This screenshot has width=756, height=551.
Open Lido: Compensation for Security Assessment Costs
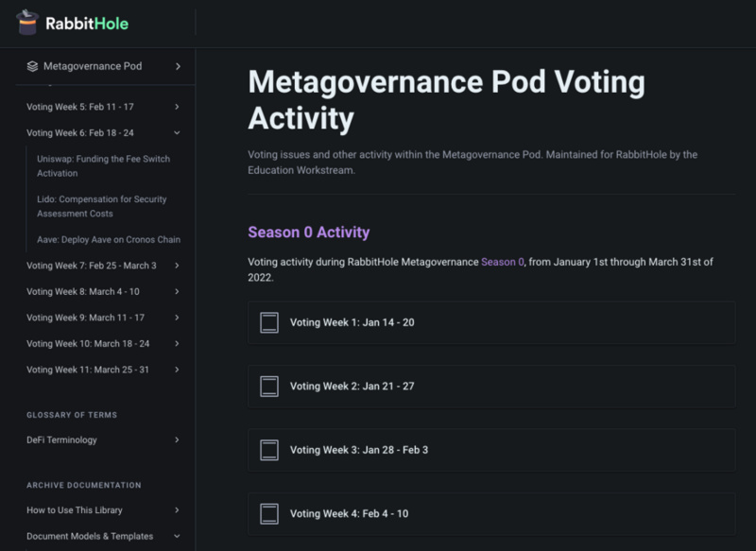pyautogui.click(x=103, y=206)
